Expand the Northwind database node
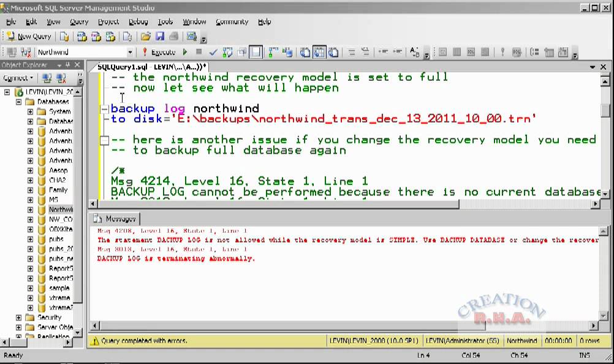The height and width of the screenshot is (364, 614). [30, 210]
